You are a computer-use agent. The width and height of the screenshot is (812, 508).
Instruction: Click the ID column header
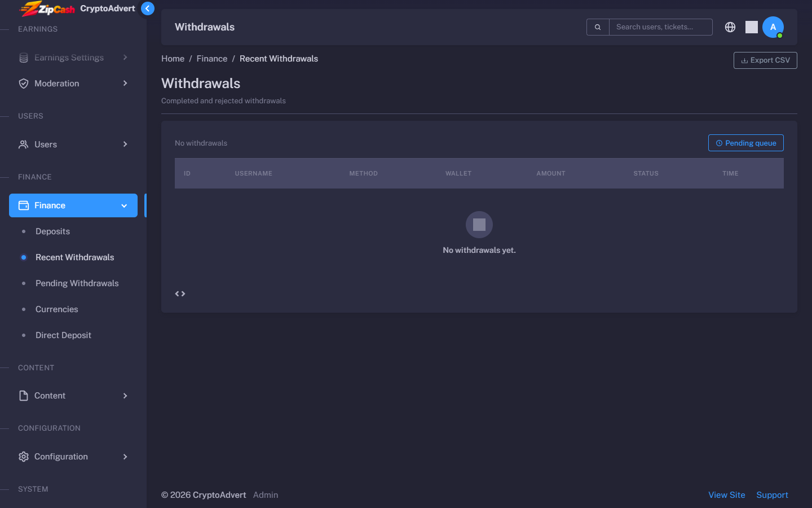[x=187, y=173]
